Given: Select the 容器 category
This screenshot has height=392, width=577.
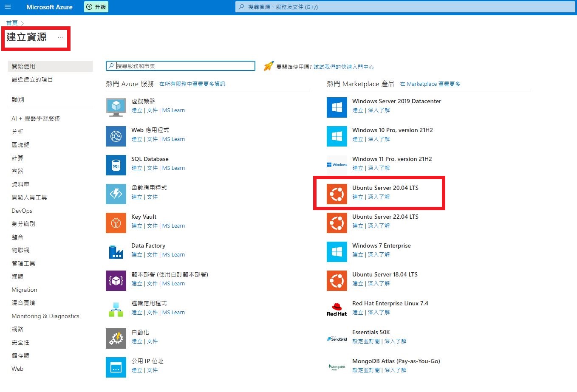Looking at the screenshot, I should point(17,171).
